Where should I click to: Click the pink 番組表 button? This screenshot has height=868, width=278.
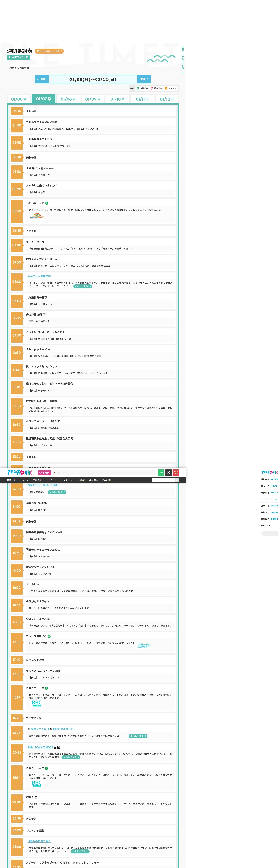[44, 473]
